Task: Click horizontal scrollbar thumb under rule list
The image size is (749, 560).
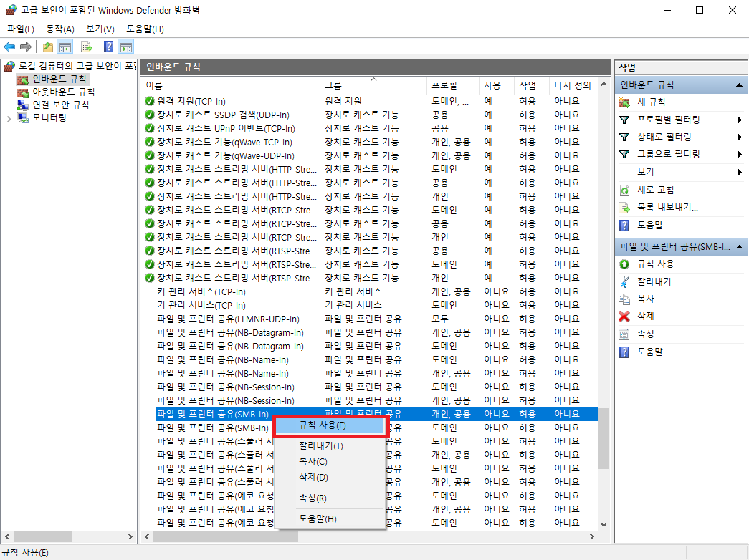Action: 226,536
